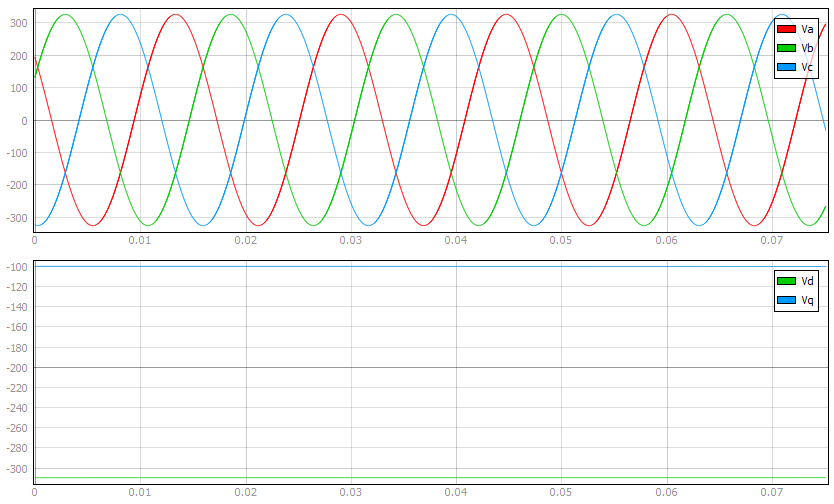The width and height of the screenshot is (834, 504).
Task: Click the green Vb legend swatch
Action: tap(786, 48)
